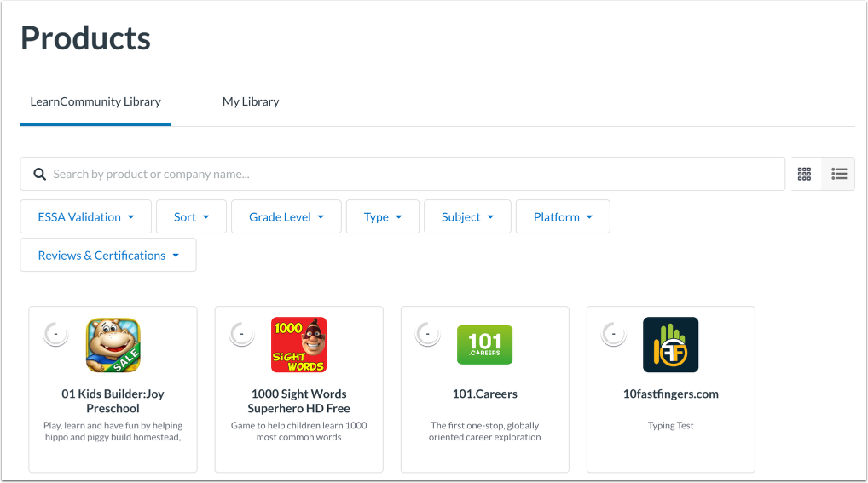Open the 10fastfingers hand logo
The image size is (868, 483).
tap(670, 345)
